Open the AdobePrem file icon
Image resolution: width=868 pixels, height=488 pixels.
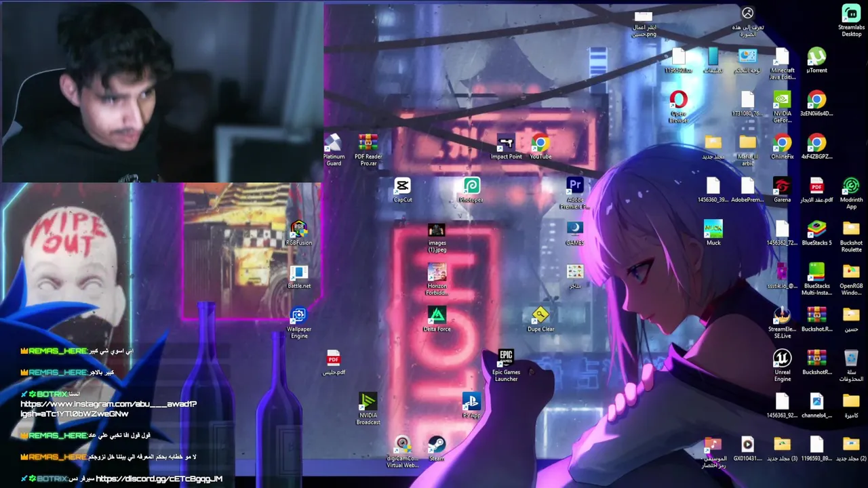click(x=747, y=190)
